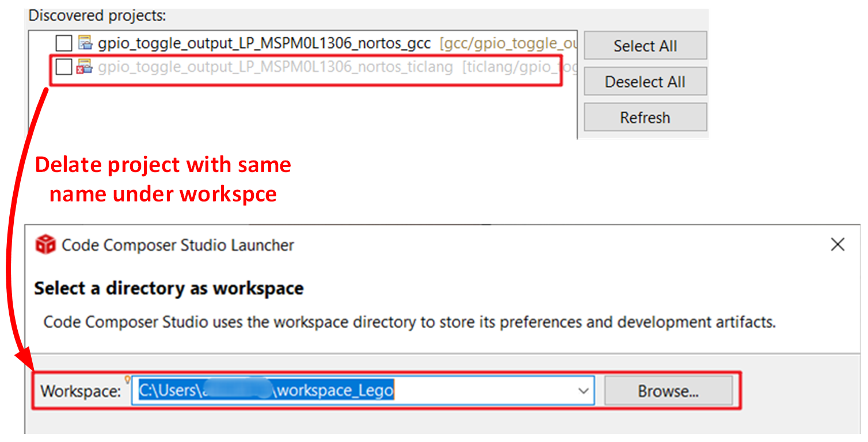Check the gpio_toggle_output nortos_gcc project checkbox
Screen dimensions: 868x442
point(64,43)
